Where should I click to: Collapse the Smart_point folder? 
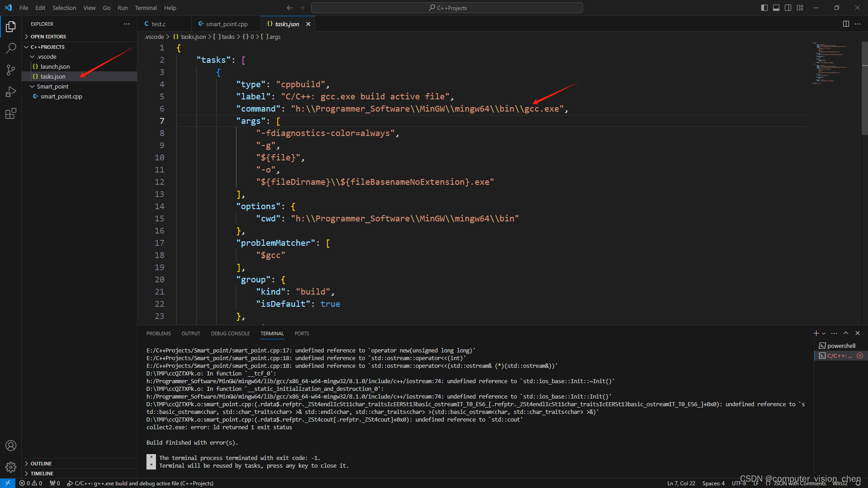(x=52, y=86)
